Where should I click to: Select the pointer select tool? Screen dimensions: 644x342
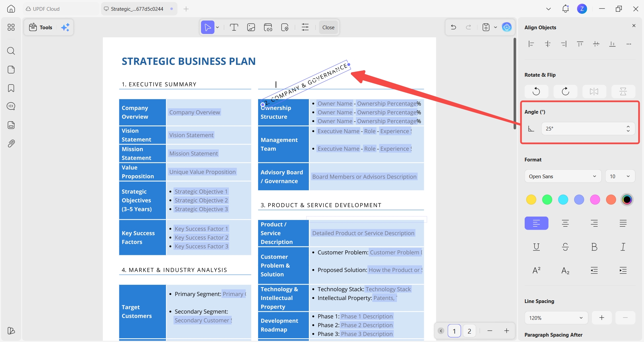[x=208, y=27]
